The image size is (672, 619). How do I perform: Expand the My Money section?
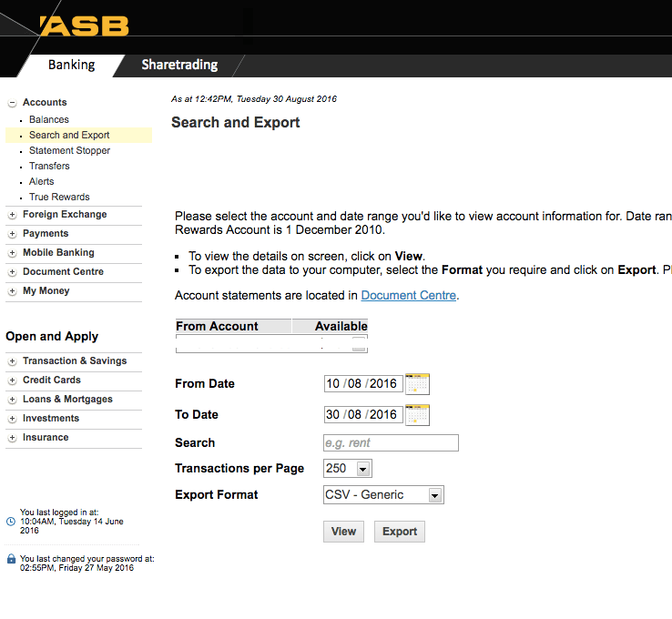[12, 291]
